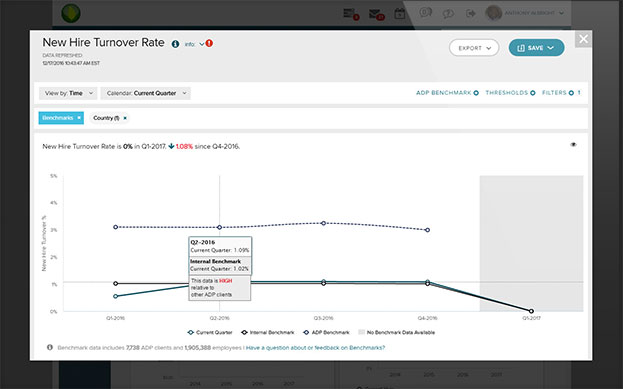Click ADP Benchmark data point at Q3-2016
The image size is (623, 389).
(x=323, y=223)
